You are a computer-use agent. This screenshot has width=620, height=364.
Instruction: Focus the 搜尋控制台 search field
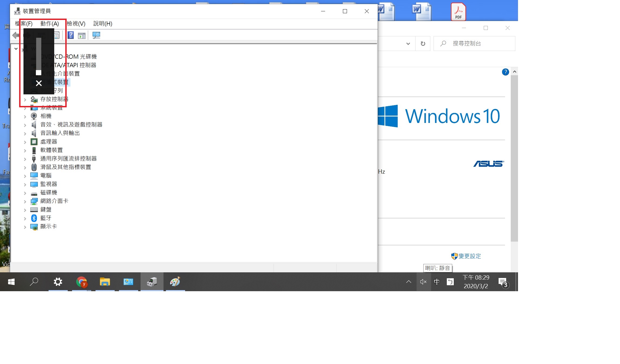point(474,44)
